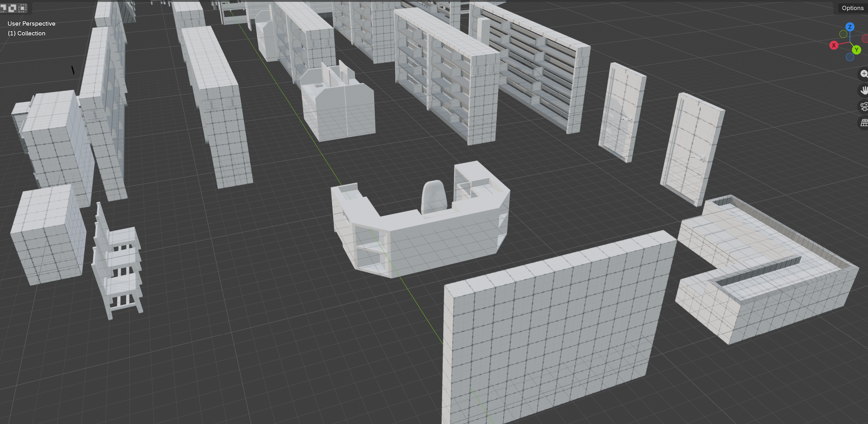Click the red X axis gizmo
868x424 pixels.
click(x=834, y=45)
